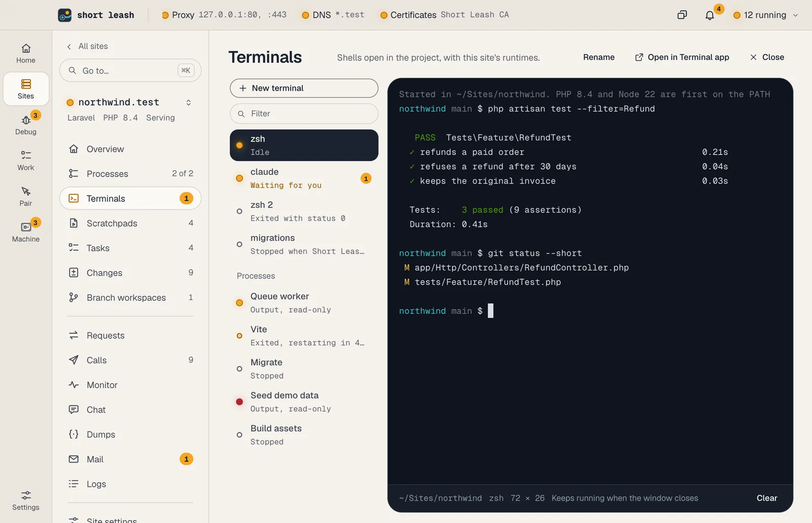
Task: Create a New terminal
Action: tap(304, 88)
